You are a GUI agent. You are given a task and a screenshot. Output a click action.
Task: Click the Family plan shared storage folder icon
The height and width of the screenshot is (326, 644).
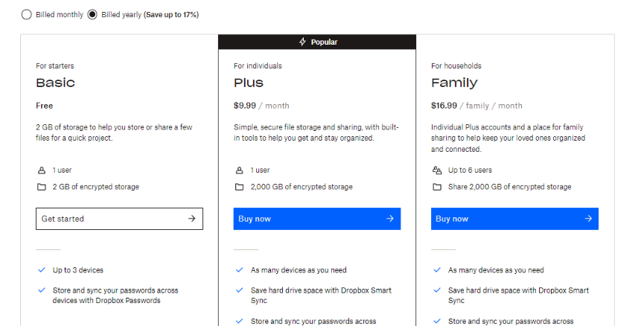pyautogui.click(x=437, y=187)
